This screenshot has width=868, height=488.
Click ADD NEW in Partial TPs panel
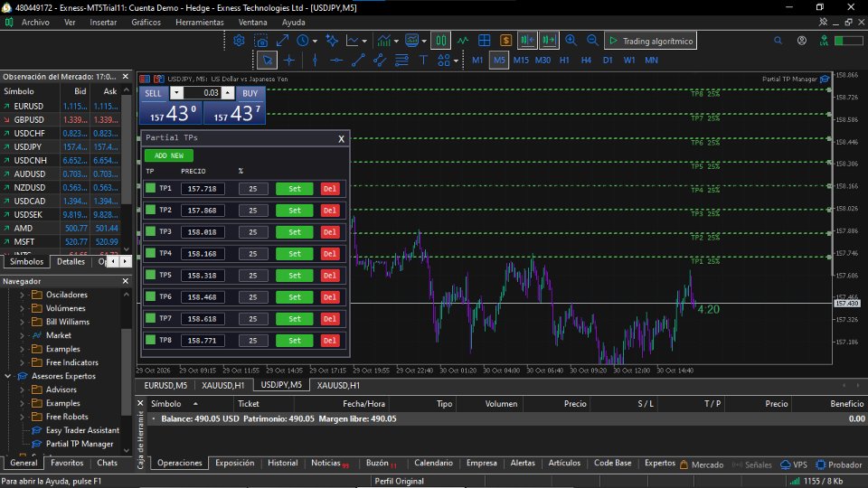169,155
